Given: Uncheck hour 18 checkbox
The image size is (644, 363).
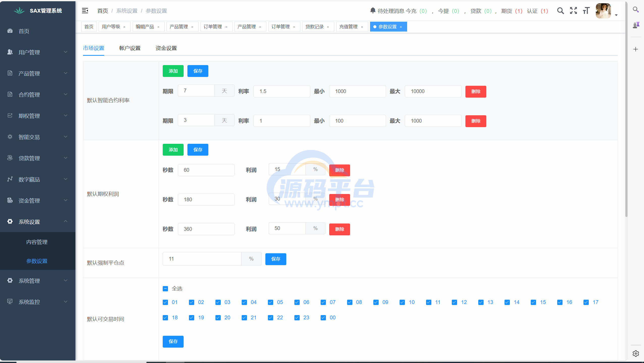Looking at the screenshot, I should point(165,318).
